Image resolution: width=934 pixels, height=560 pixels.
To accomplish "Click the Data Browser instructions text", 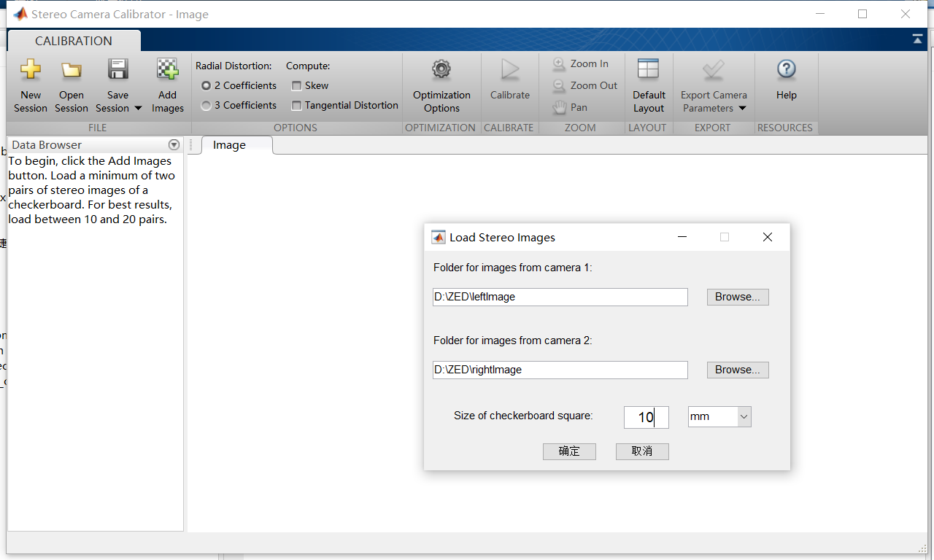I will tap(92, 190).
